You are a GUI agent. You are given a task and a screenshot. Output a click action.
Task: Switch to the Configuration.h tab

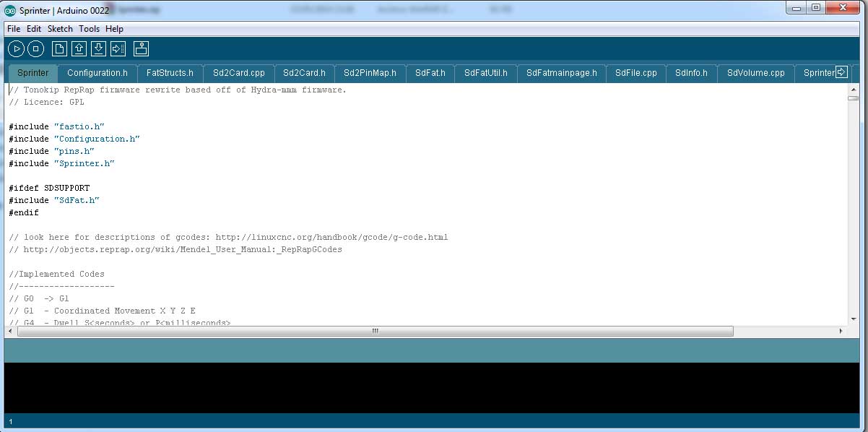(x=97, y=73)
